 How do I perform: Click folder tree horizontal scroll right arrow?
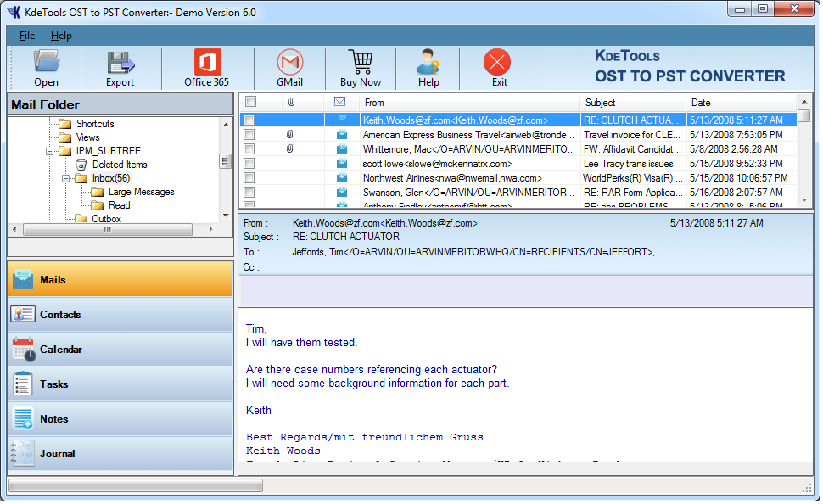pos(211,229)
